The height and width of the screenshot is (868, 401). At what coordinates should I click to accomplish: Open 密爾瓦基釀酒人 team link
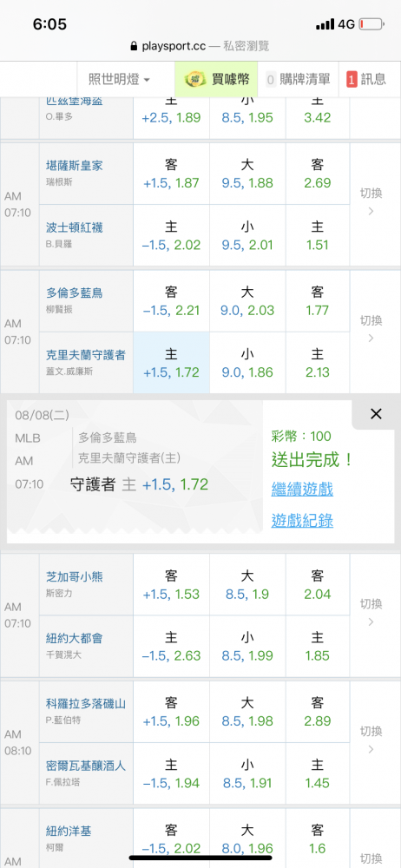pyautogui.click(x=86, y=766)
